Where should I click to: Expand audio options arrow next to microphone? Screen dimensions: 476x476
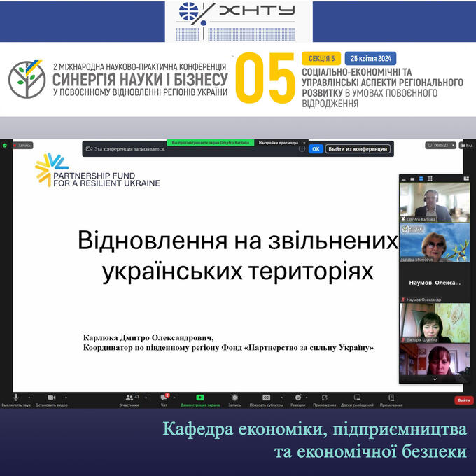(x=29, y=396)
